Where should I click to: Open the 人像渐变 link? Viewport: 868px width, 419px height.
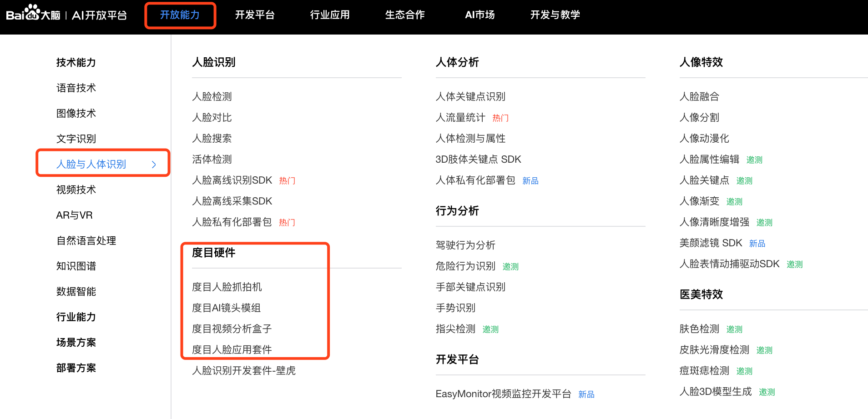pos(699,201)
